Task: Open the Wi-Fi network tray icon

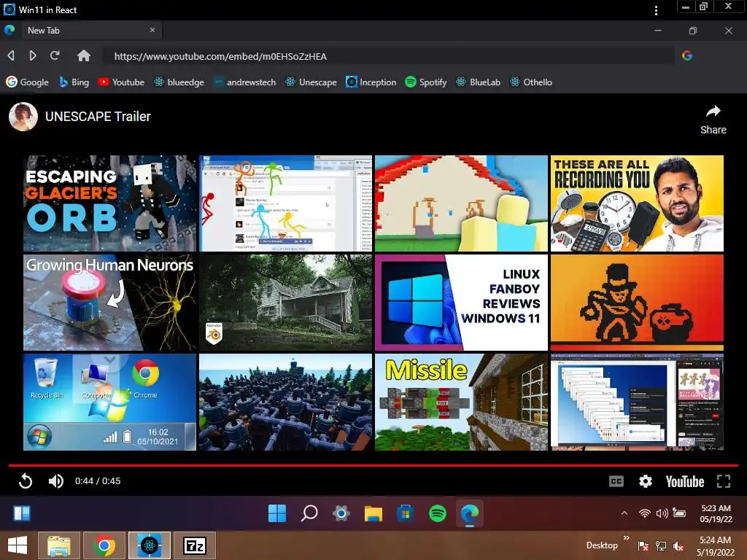Action: coord(645,513)
